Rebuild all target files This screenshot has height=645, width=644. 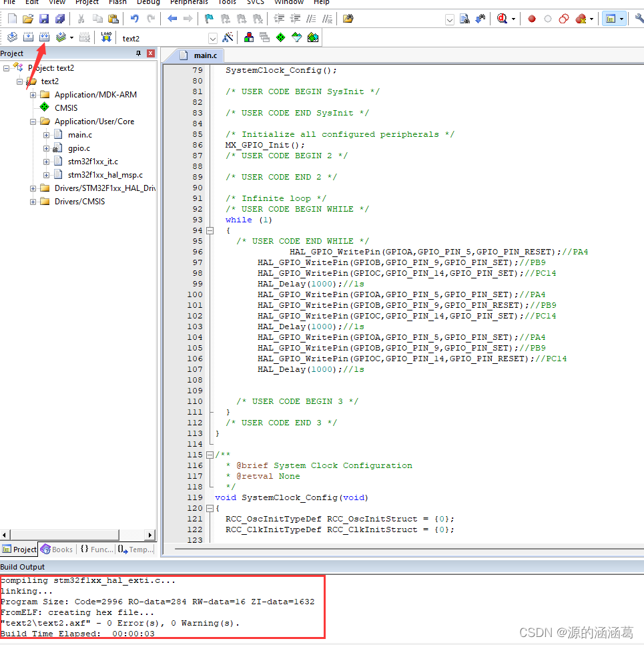[x=45, y=37]
